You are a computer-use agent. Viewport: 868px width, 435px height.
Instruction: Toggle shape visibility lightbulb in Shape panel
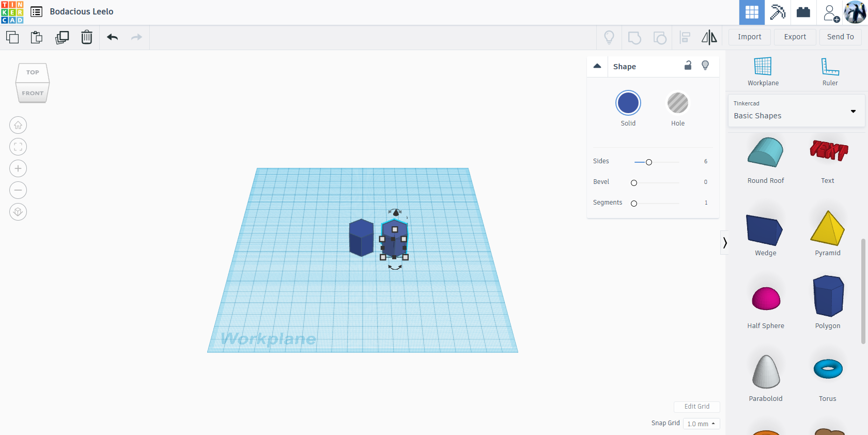point(705,65)
